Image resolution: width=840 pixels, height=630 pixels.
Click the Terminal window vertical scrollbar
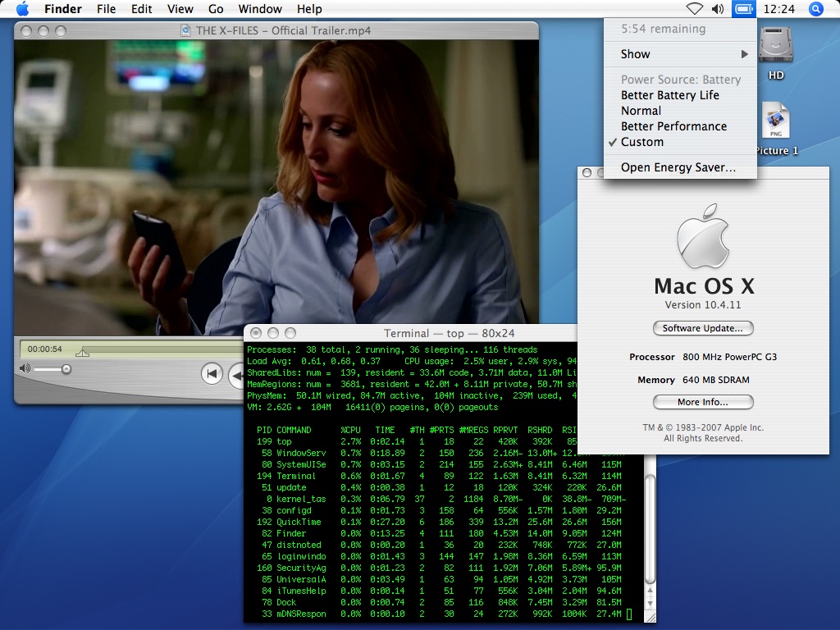click(x=650, y=527)
